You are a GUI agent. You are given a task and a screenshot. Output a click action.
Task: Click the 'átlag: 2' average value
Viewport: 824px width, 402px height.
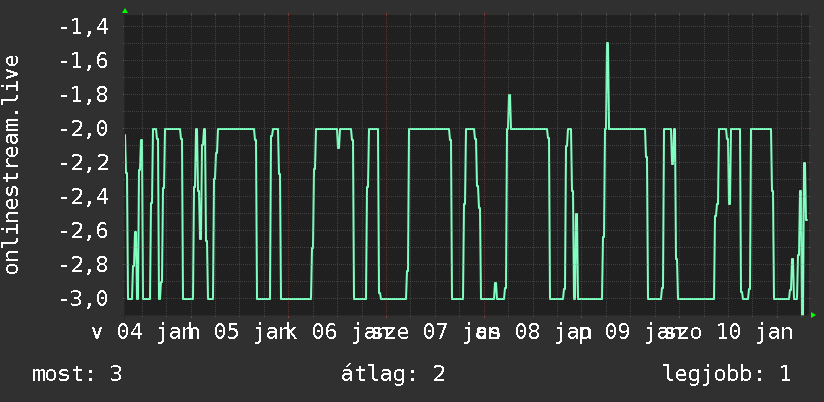tap(393, 374)
